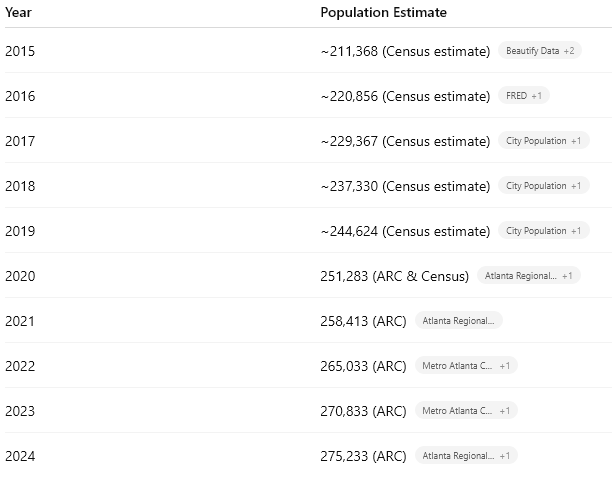Image resolution: width=612 pixels, height=479 pixels.
Task: Open Metro Atlanta source chip for 2023
Action: 466,411
